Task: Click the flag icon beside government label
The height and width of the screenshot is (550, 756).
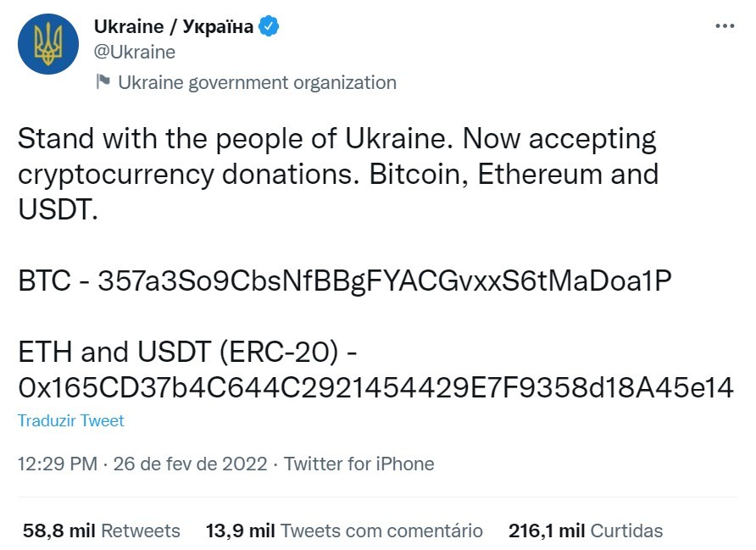Action: tap(103, 82)
